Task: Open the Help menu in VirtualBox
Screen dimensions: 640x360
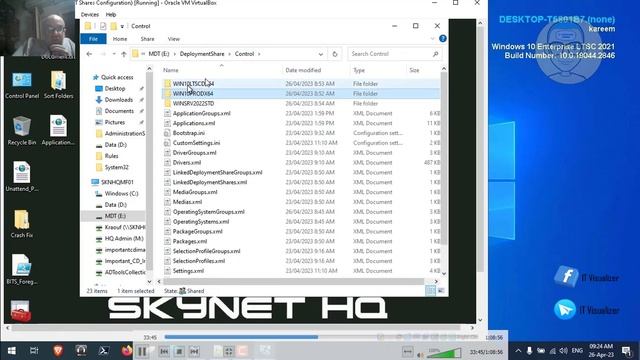Action: 111,14
